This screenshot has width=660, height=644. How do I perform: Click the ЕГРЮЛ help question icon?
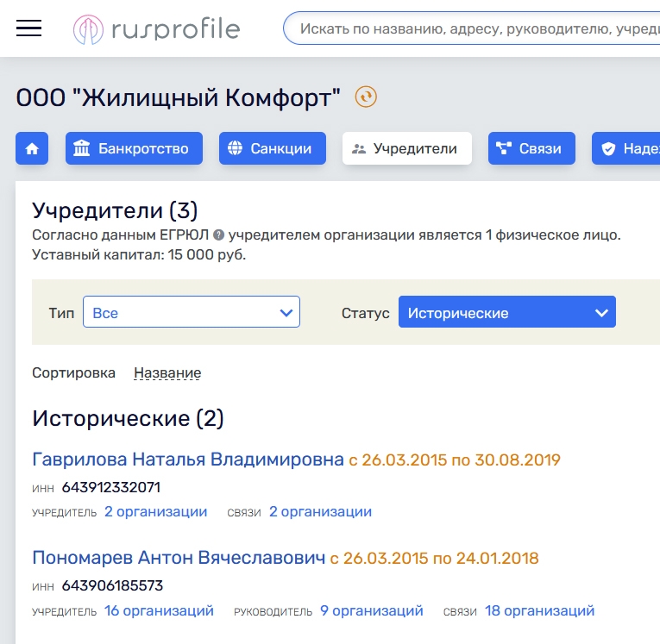click(218, 234)
